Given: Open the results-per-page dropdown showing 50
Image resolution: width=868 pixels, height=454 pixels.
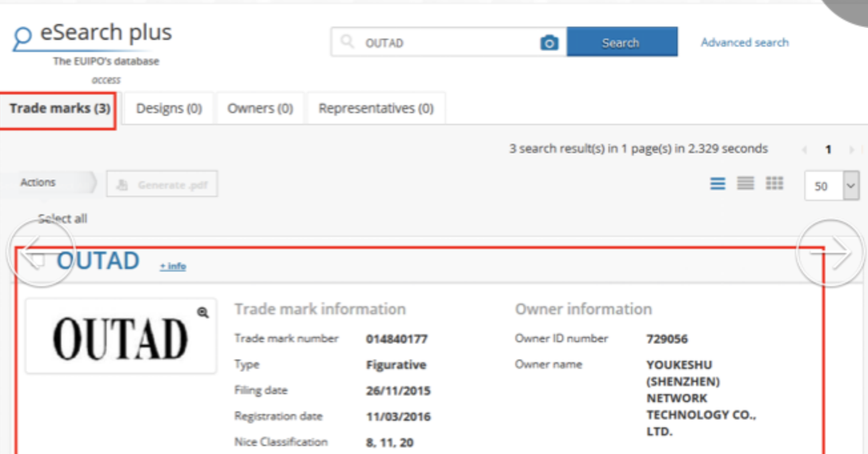Looking at the screenshot, I should coord(831,186).
